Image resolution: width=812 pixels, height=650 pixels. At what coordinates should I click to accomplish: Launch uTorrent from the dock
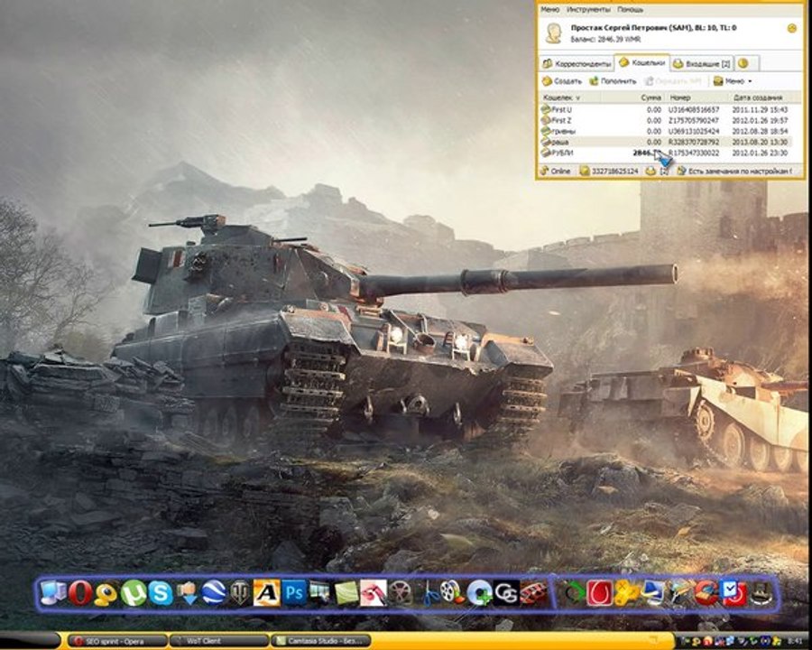pos(134,593)
